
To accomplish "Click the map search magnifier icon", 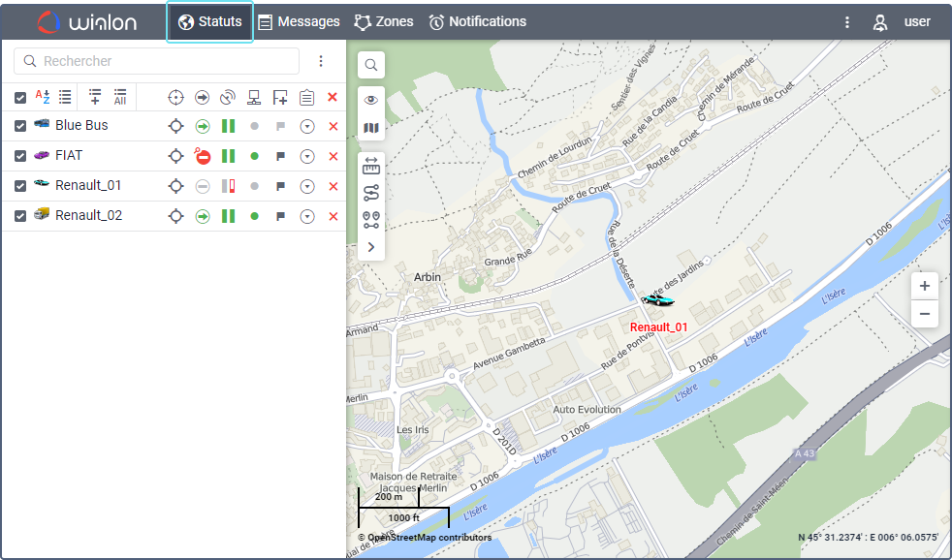I will [371, 66].
